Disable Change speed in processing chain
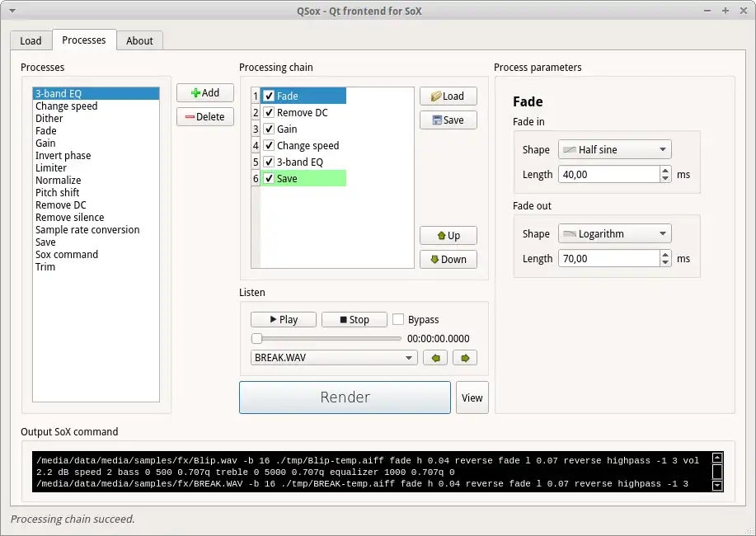The width and height of the screenshot is (756, 536). pos(269,145)
